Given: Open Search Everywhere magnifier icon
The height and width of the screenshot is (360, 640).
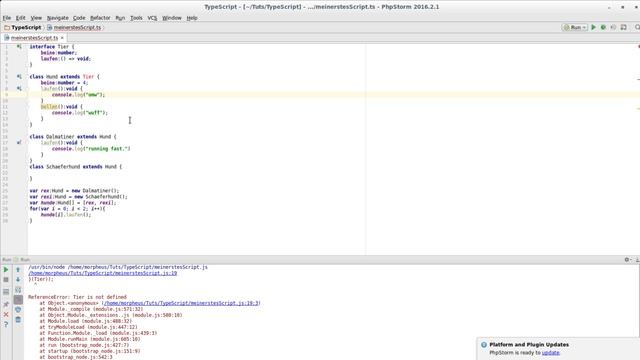Looking at the screenshot, I should [x=637, y=27].
